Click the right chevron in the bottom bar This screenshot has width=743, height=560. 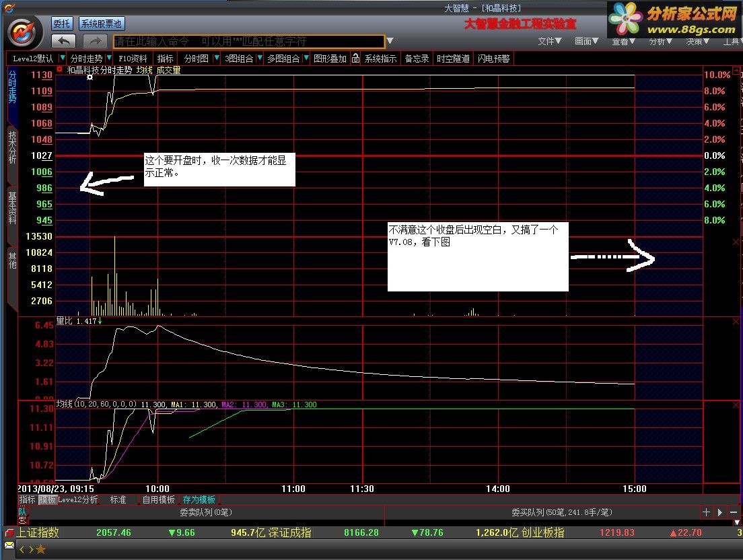pos(31,550)
